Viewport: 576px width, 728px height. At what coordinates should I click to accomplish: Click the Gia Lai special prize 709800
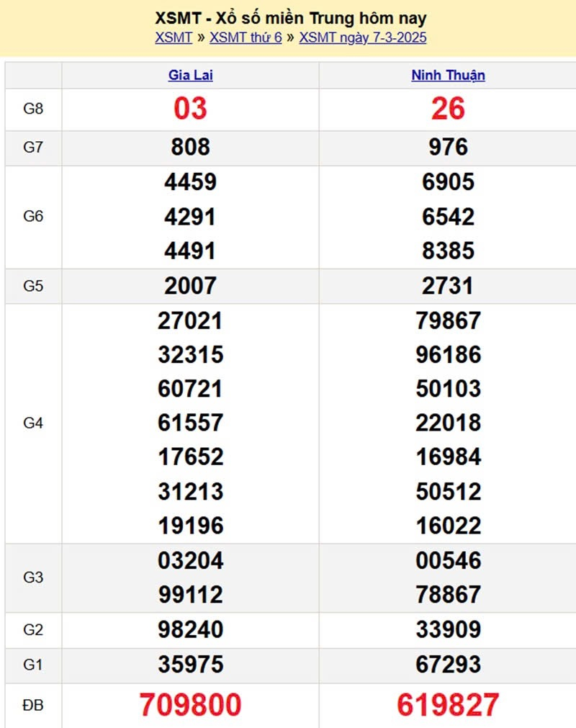click(190, 705)
